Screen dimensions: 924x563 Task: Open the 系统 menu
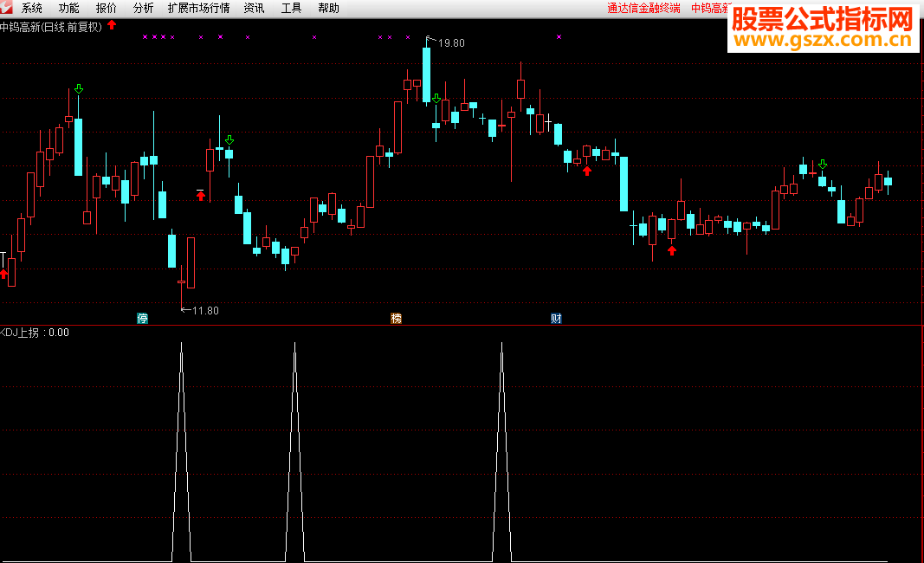[32, 9]
